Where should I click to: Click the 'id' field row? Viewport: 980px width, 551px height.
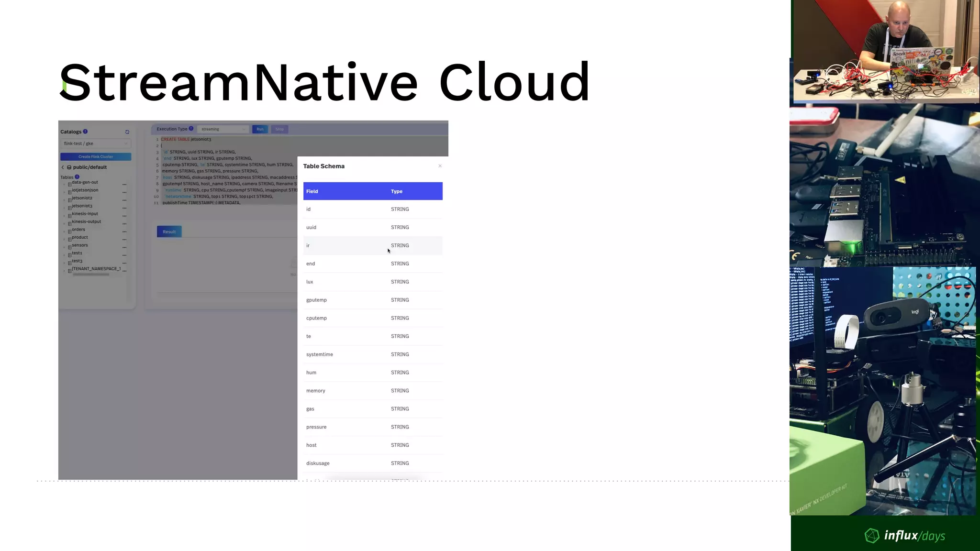pos(373,209)
